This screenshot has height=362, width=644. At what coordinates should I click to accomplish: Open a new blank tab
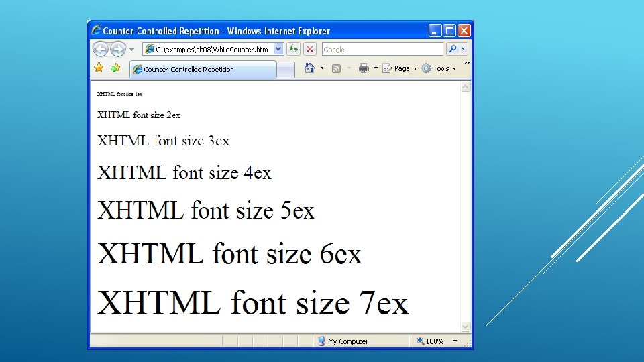286,69
